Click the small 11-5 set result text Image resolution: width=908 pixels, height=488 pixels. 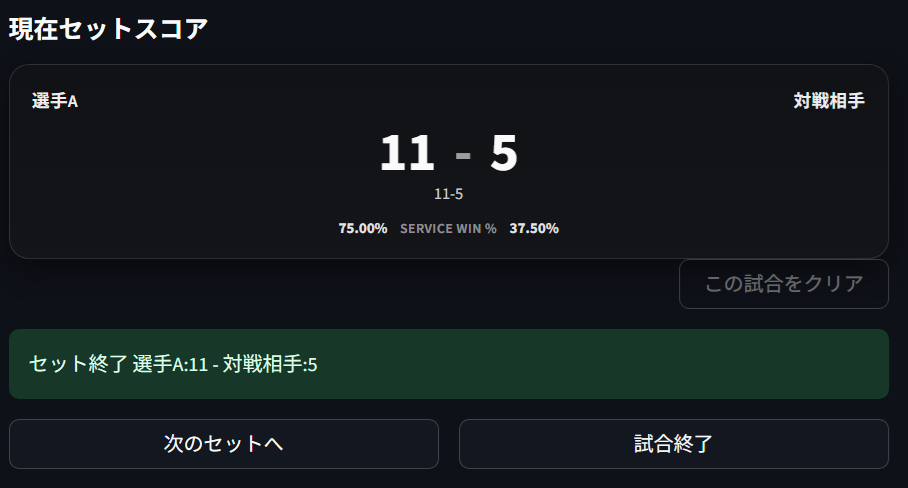(449, 194)
